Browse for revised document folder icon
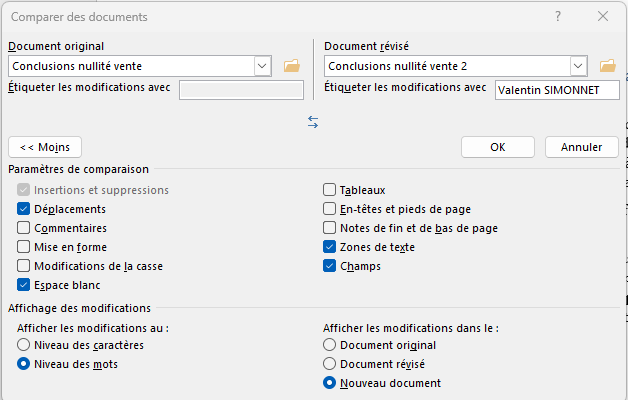Image resolution: width=628 pixels, height=400 pixels. point(607,66)
